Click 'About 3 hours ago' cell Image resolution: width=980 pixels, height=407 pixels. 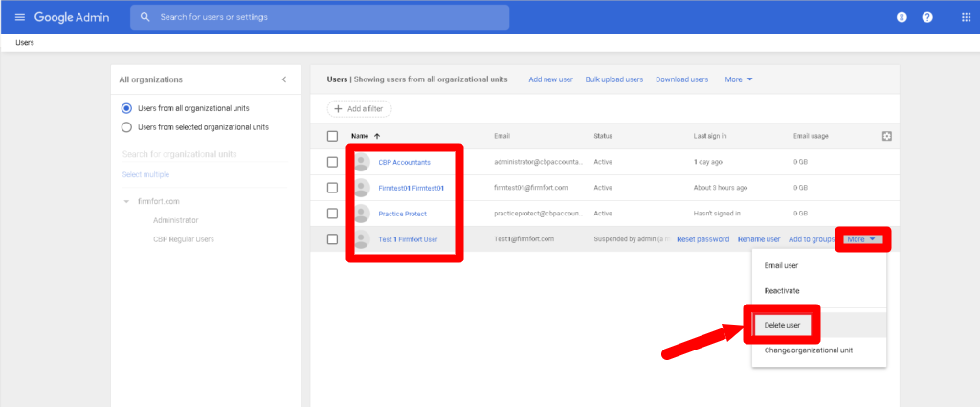click(720, 188)
